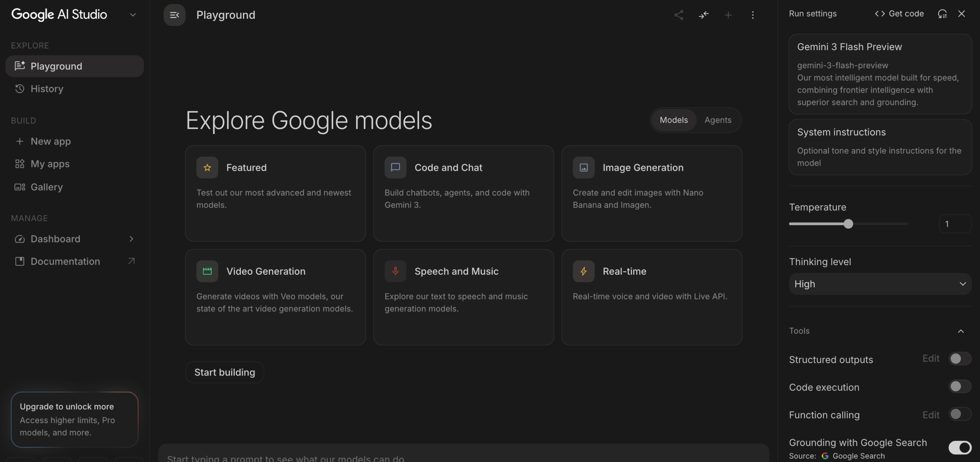Click the 'Google Search' source label
Image resolution: width=980 pixels, height=462 pixels.
point(859,456)
